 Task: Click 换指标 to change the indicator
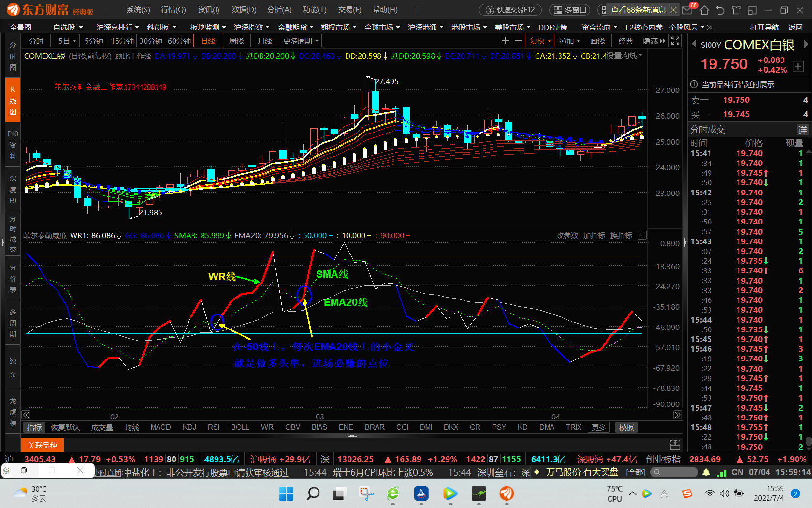click(621, 236)
